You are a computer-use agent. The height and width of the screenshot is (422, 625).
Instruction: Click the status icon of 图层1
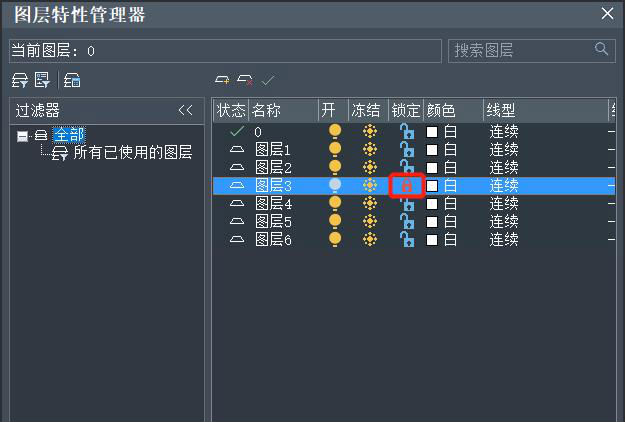[x=237, y=149]
